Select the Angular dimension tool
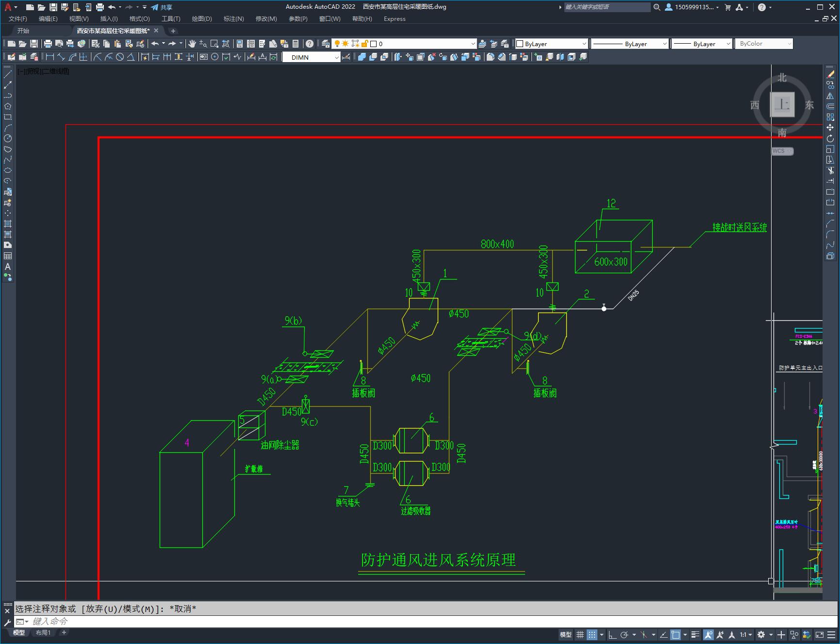Image resolution: width=840 pixels, height=644 pixels. pyautogui.click(x=131, y=57)
